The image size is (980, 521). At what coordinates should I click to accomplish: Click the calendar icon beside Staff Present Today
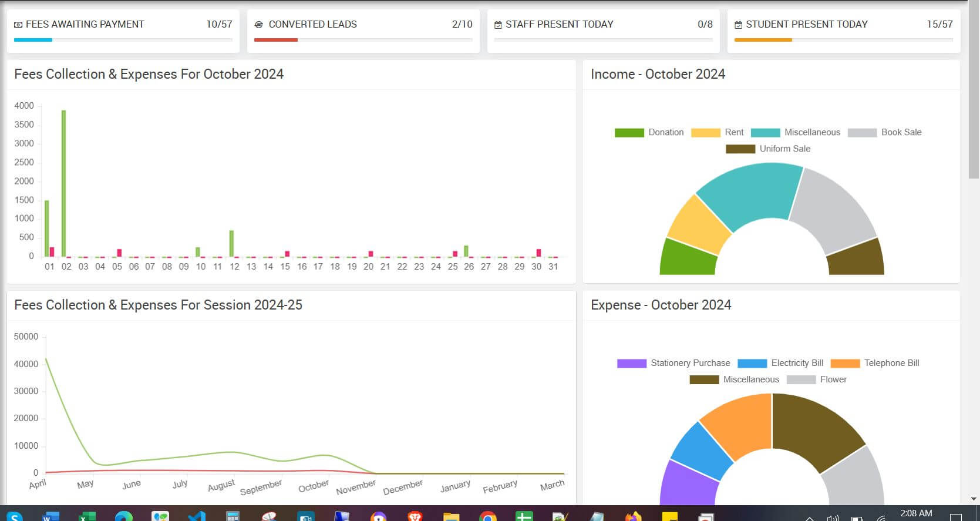click(x=498, y=25)
